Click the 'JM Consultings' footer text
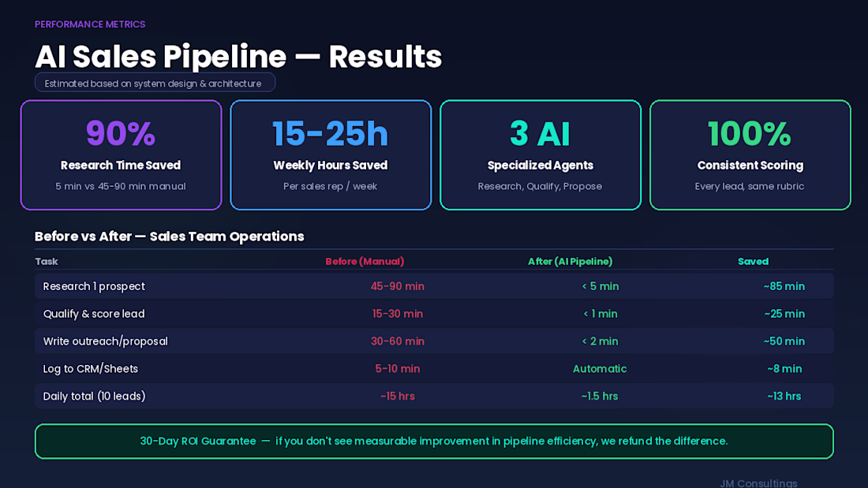 [758, 483]
